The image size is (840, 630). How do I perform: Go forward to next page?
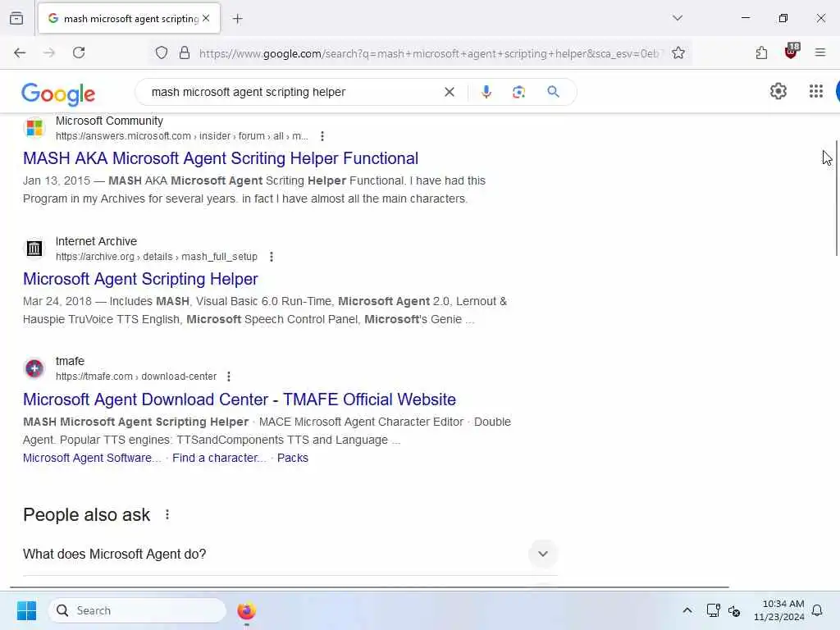pyautogui.click(x=49, y=52)
